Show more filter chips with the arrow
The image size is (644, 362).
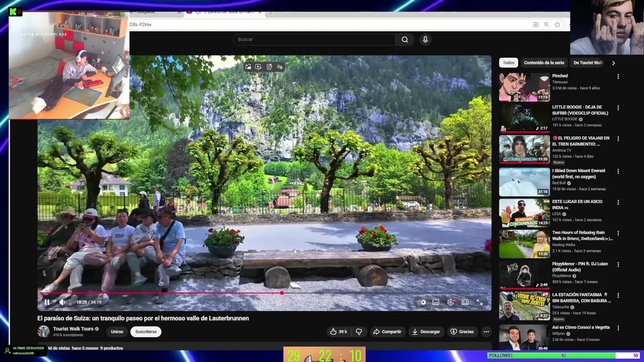coord(613,63)
